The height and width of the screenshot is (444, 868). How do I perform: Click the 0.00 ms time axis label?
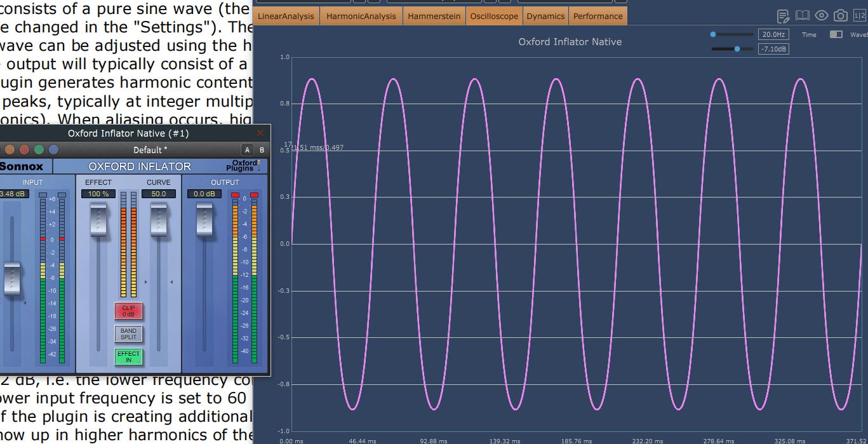[x=292, y=440]
